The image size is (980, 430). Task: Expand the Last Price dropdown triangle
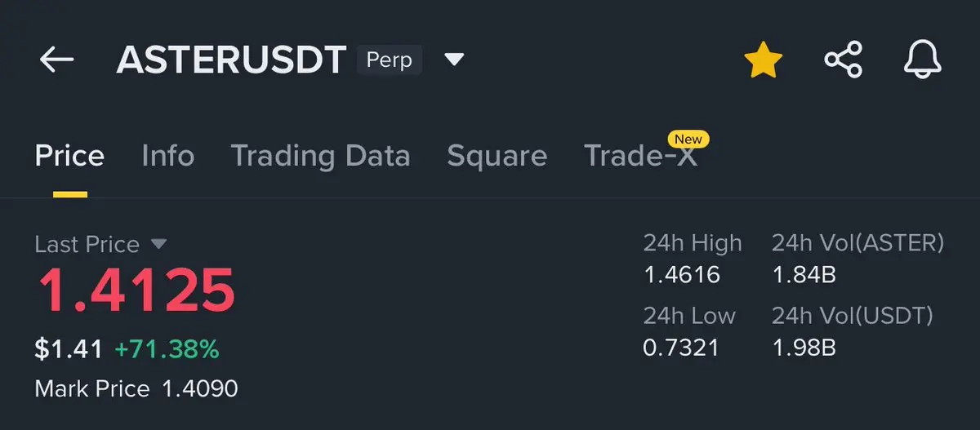pos(158,244)
